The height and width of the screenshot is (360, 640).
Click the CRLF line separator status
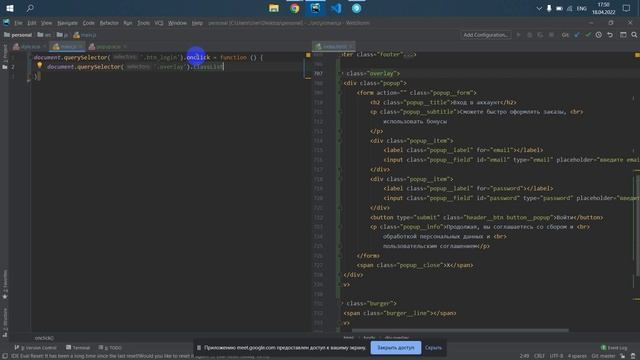[539, 356]
